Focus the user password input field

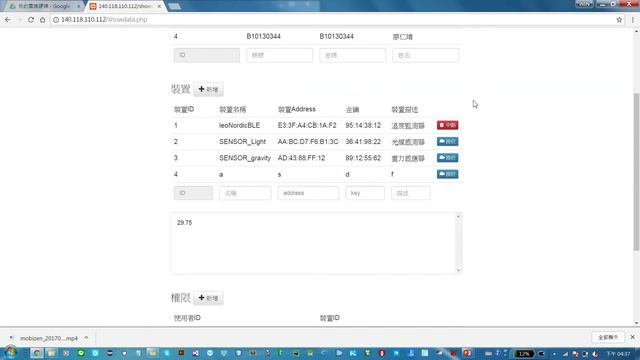click(x=353, y=55)
